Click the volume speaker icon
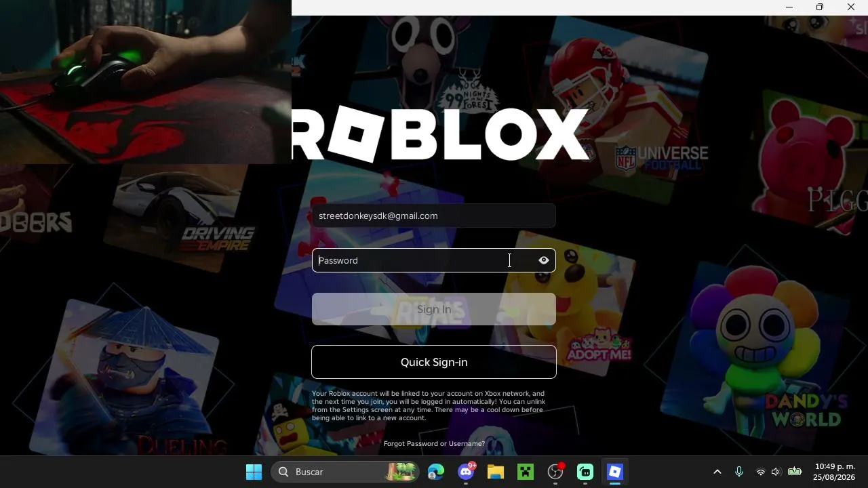Image resolution: width=868 pixels, height=488 pixels. pos(776,472)
